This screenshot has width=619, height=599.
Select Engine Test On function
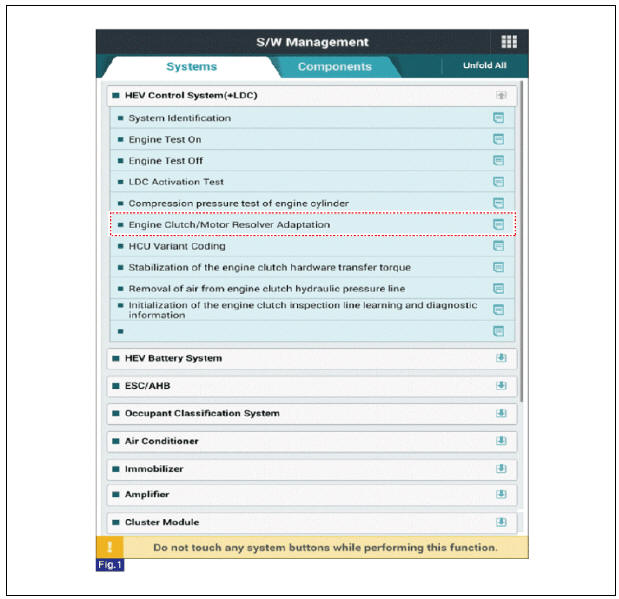[312, 139]
